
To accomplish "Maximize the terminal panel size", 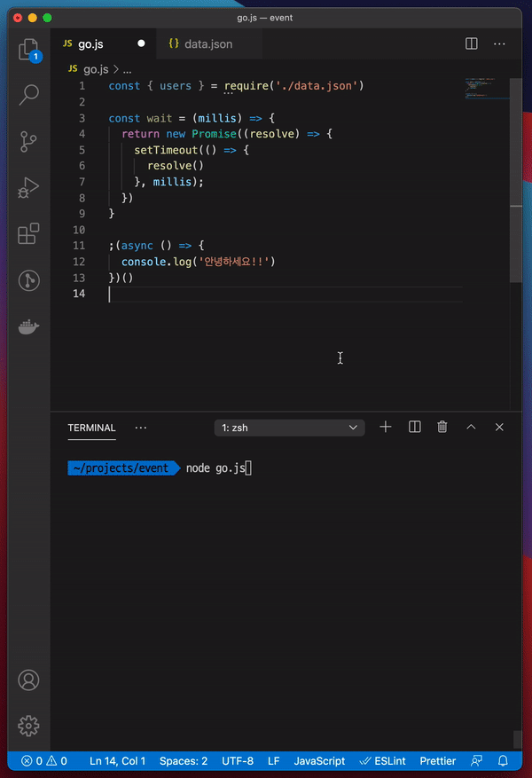I will pyautogui.click(x=471, y=427).
